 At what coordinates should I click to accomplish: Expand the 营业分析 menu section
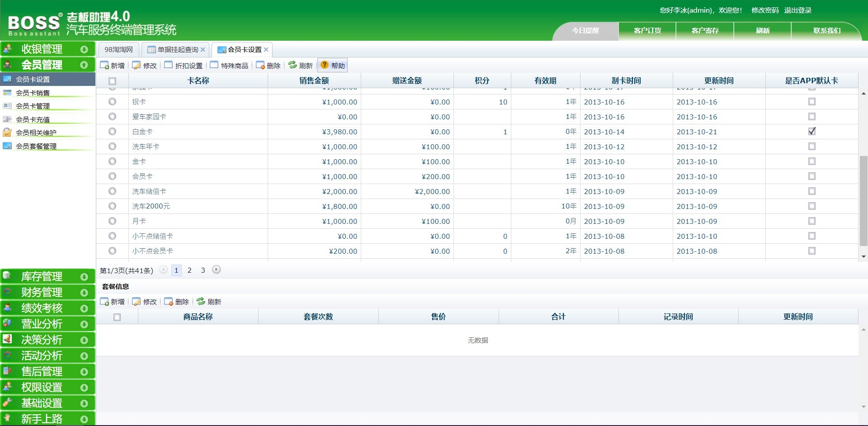47,324
